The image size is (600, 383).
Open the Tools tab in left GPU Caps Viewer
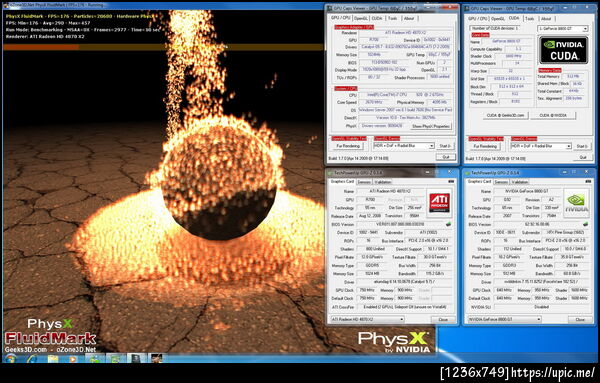[x=393, y=18]
